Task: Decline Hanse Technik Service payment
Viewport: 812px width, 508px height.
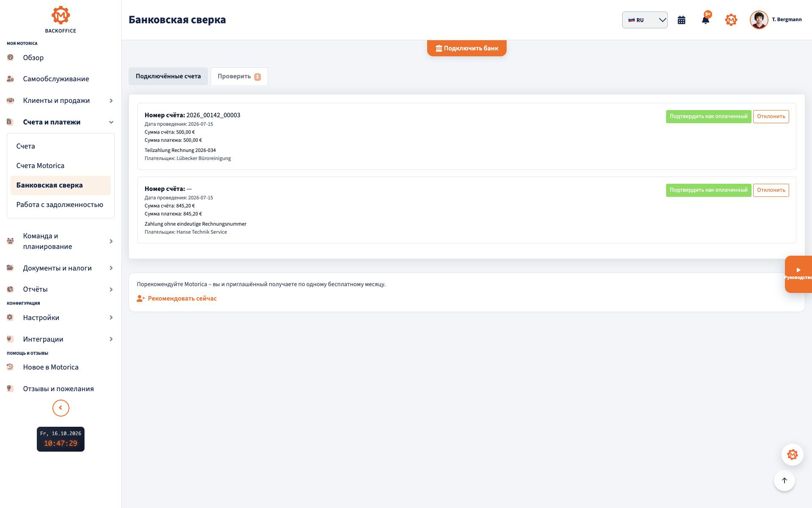Action: point(771,190)
